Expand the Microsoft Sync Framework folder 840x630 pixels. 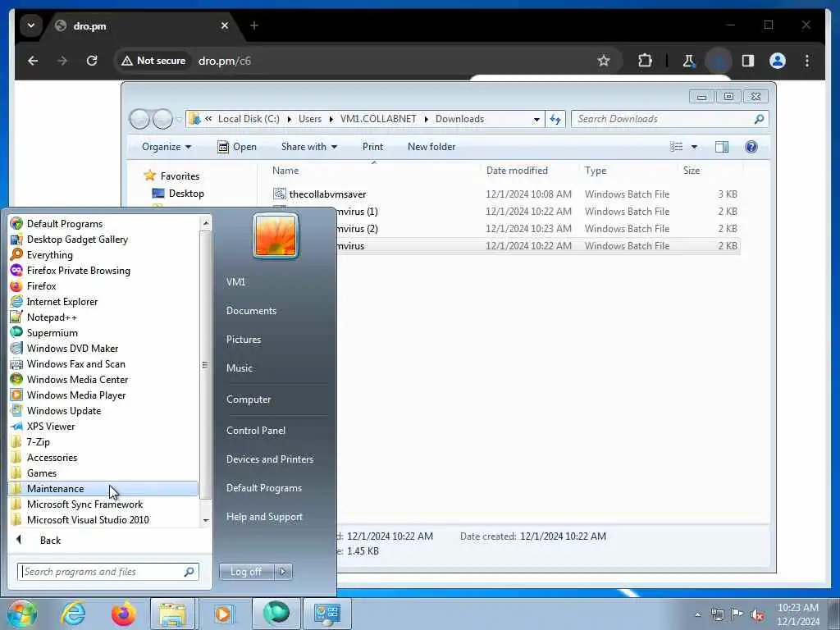(84, 504)
